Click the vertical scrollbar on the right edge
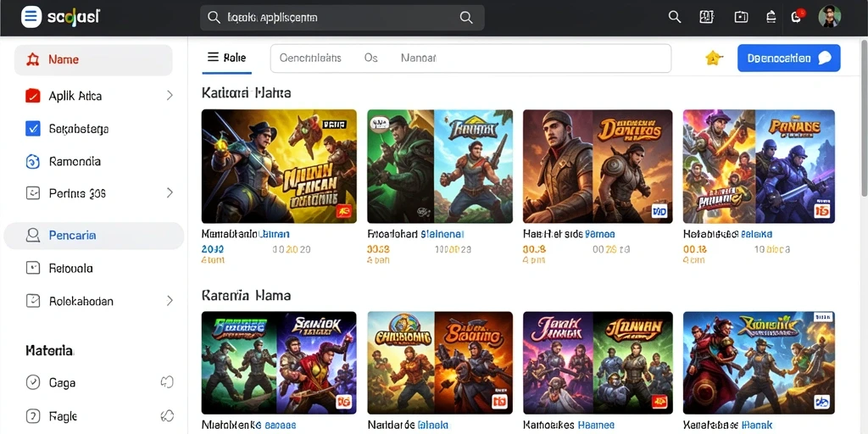Viewport: 868px width, 434px height. tap(864, 118)
